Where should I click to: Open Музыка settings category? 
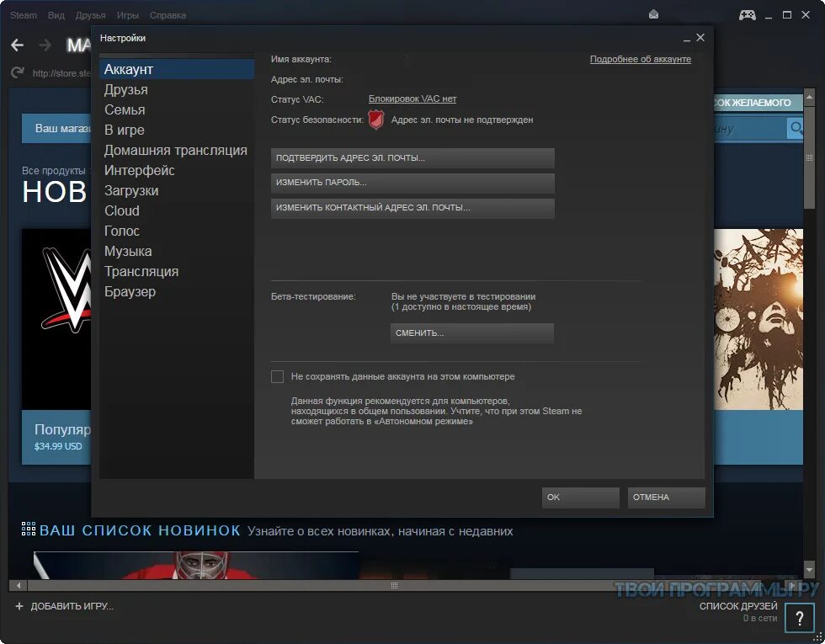(177, 251)
